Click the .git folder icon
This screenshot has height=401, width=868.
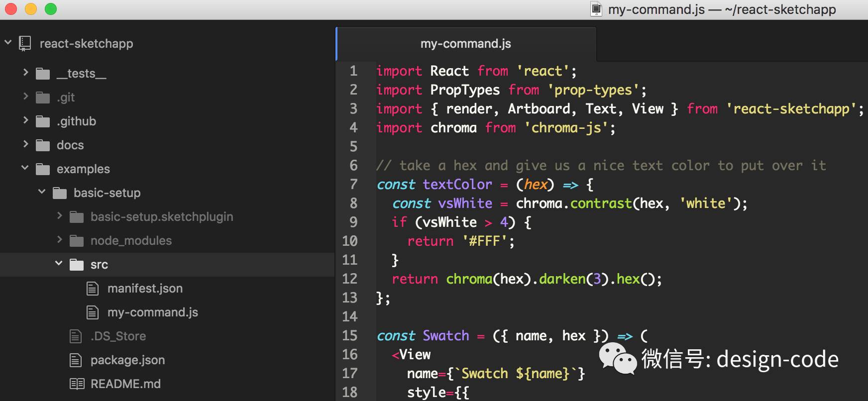click(43, 98)
